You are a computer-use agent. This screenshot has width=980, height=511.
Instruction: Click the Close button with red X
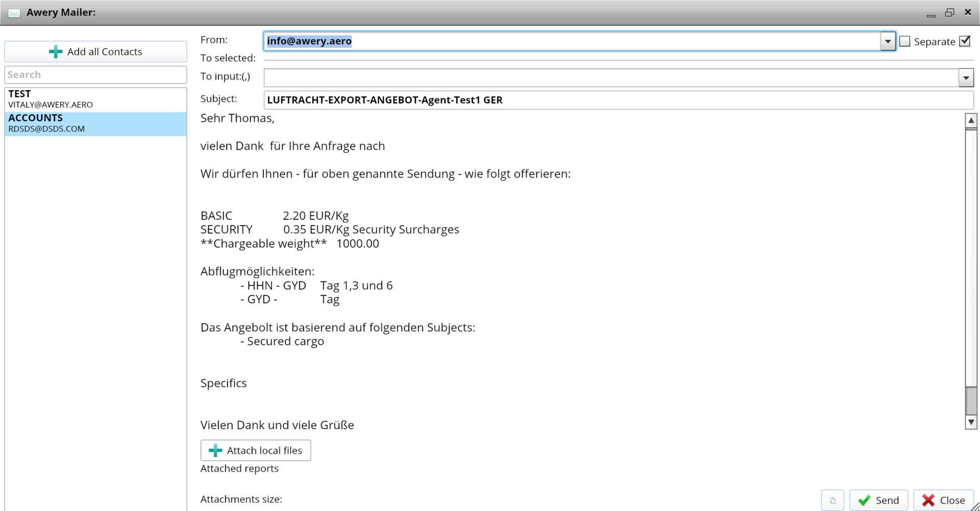[x=943, y=500]
